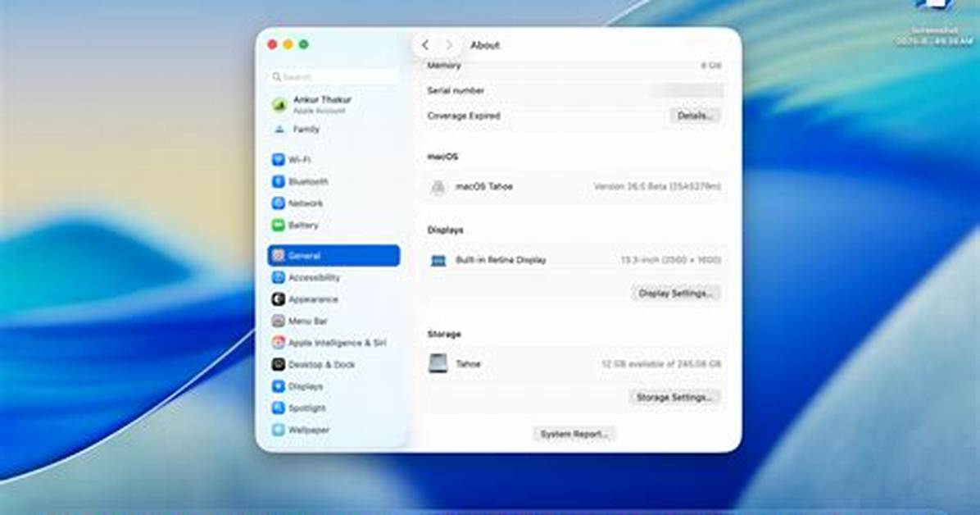Open the Battery icon in sidebar

[x=278, y=226]
